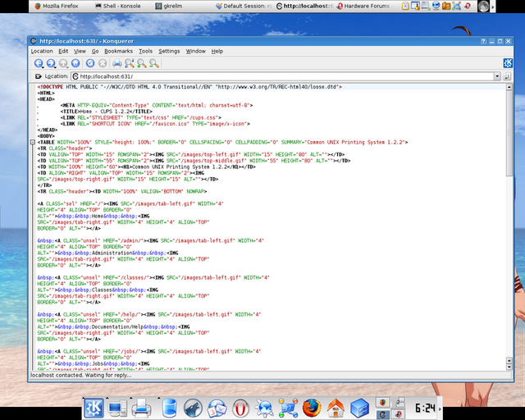Open the KDE K menu launcher

89,408
